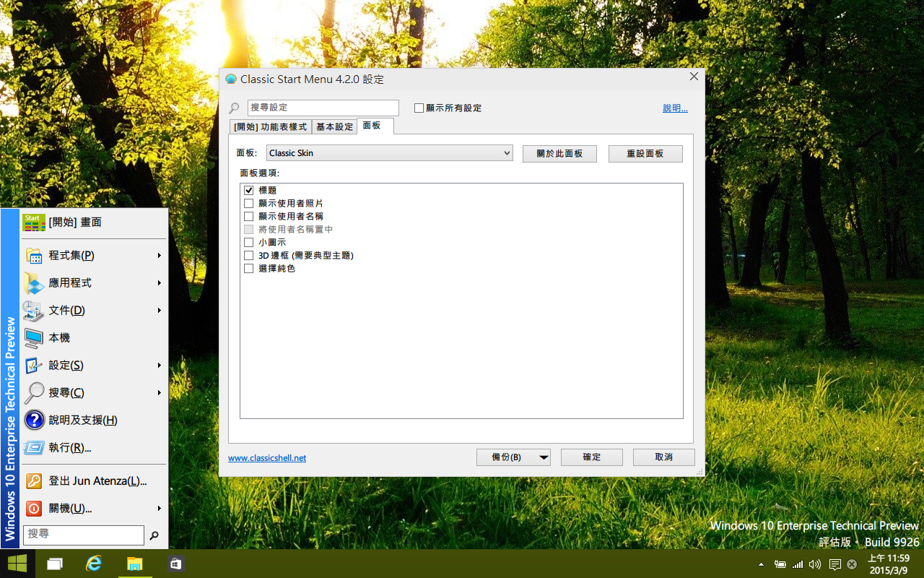Open the 備份(B) dropdown button

[x=513, y=457]
